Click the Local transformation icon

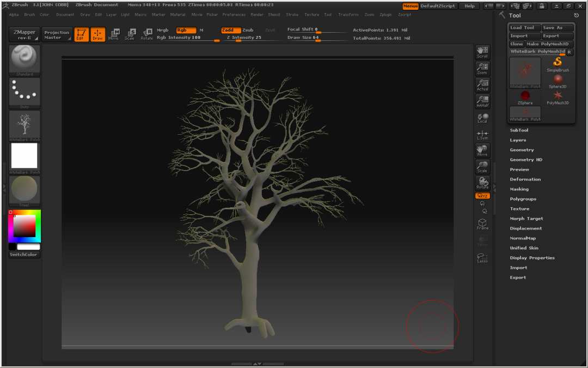coord(482,118)
